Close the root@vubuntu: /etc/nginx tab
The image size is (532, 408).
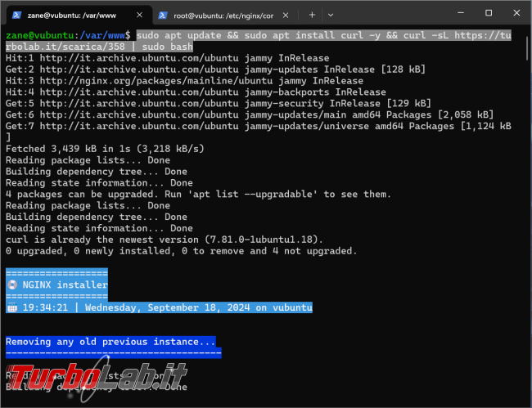[x=286, y=16]
